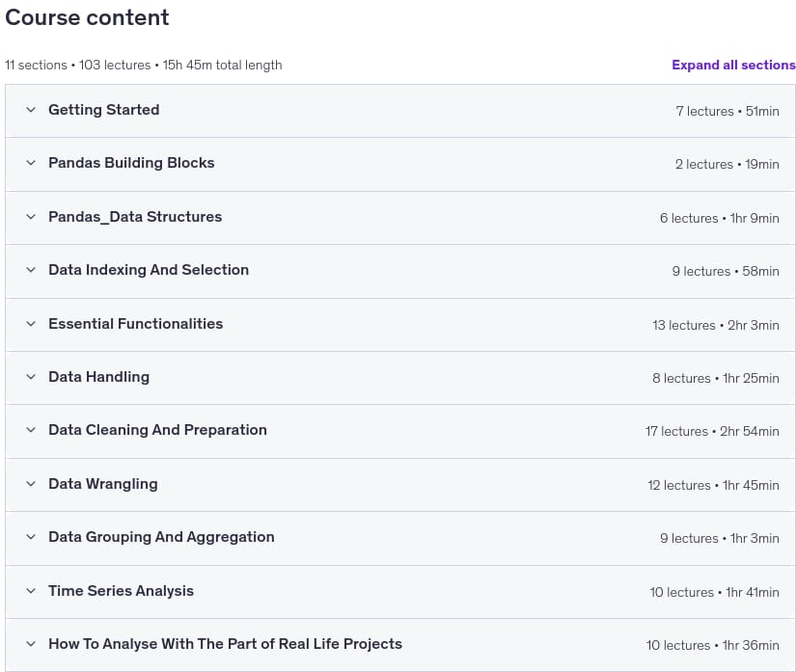The image size is (796, 672).
Task: Click the '12 lectures • 1hr 45min' text
Action: (x=713, y=485)
